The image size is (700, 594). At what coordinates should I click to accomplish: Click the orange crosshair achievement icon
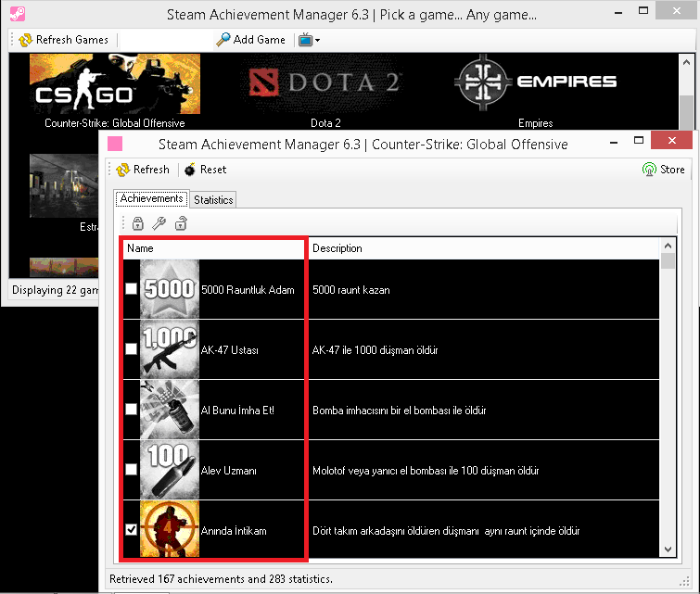[x=170, y=529]
